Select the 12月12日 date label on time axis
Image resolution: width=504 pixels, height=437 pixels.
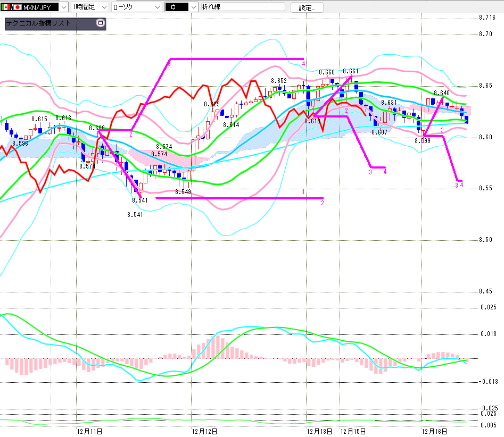point(204,431)
